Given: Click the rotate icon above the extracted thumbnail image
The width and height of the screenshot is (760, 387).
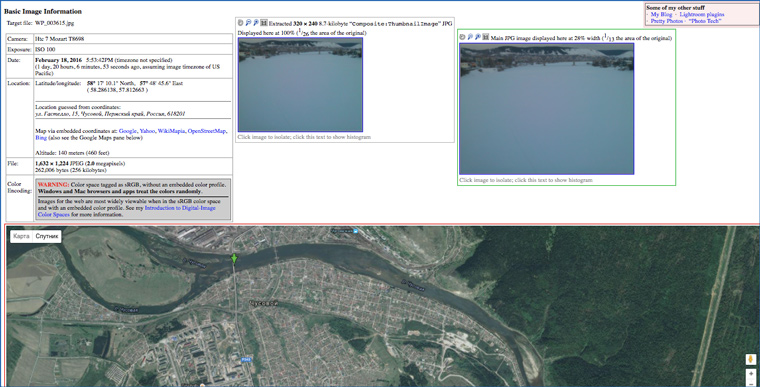Looking at the screenshot, I should point(240,23).
